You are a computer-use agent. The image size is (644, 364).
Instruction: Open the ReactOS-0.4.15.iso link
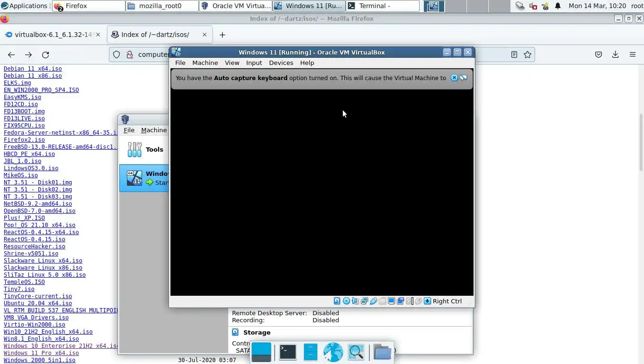click(35, 239)
